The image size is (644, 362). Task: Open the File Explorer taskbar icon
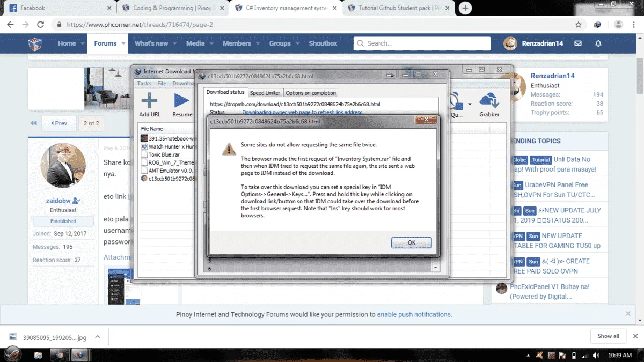(x=39, y=355)
